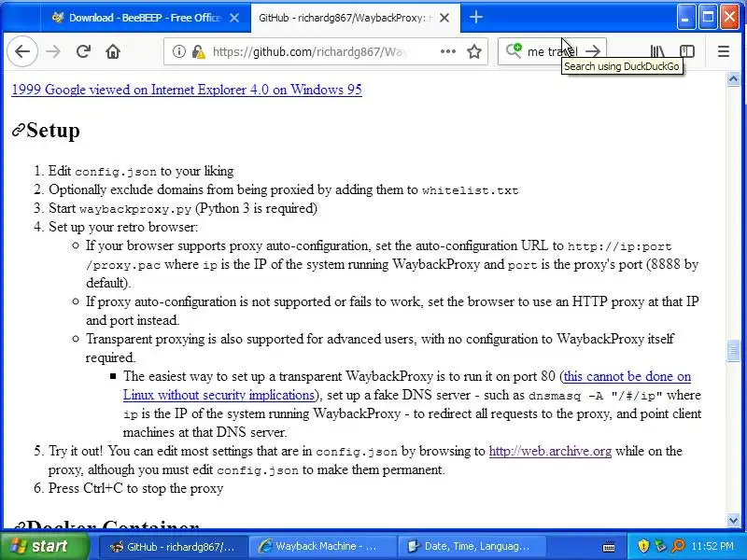Viewport: 747px width, 560px height.
Task: Open the Library bookshelf icon
Action: coord(657,51)
